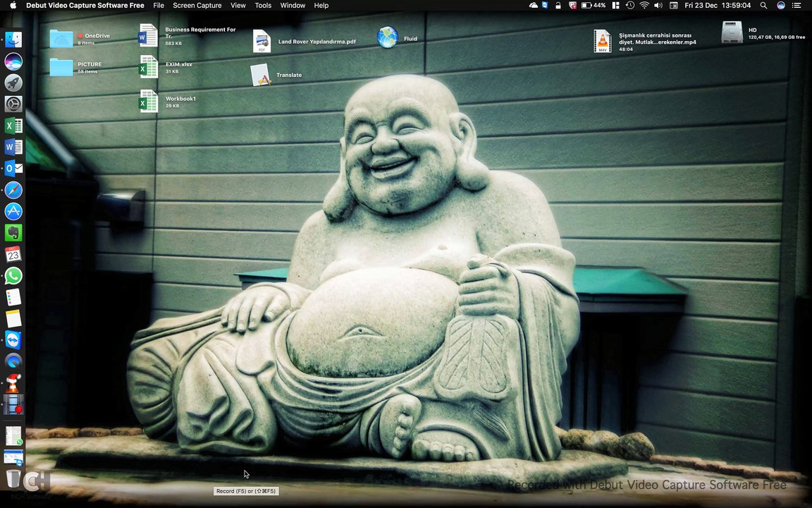Select the EXIM.xlsx file

(x=148, y=67)
